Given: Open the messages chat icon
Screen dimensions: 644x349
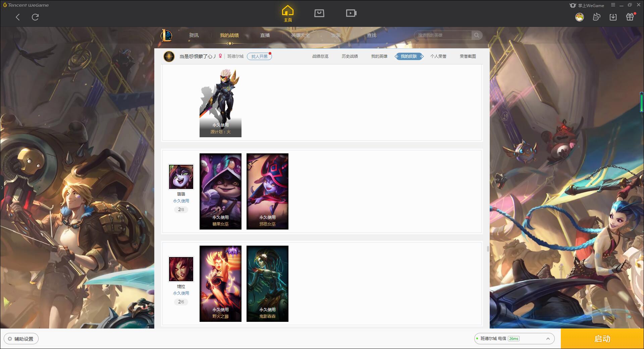Looking at the screenshot, I should point(596,17).
